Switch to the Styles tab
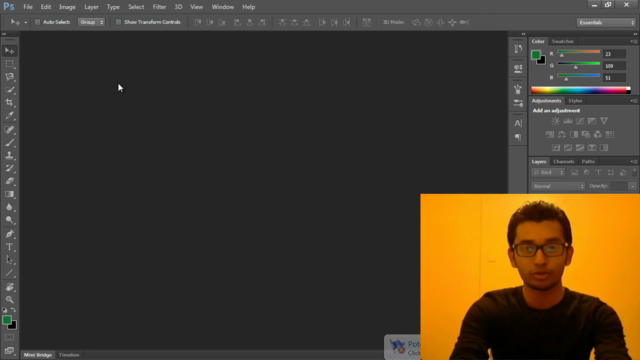 pos(575,101)
